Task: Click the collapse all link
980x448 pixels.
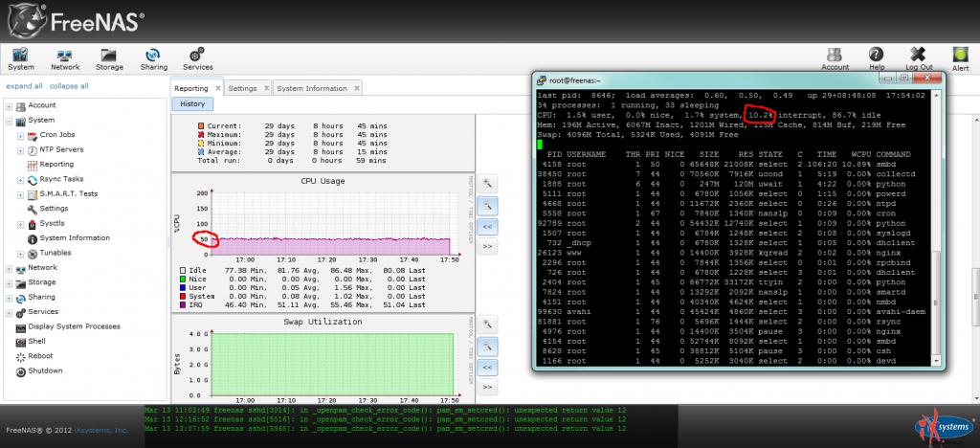Action: point(69,86)
